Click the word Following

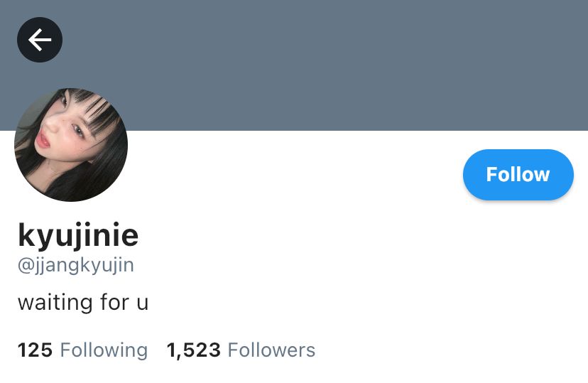(x=104, y=350)
